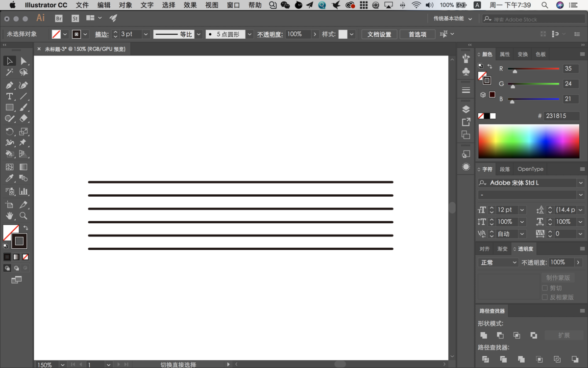The width and height of the screenshot is (588, 368).
Task: Click Unite shape mode in Pathfinder
Action: click(x=484, y=335)
